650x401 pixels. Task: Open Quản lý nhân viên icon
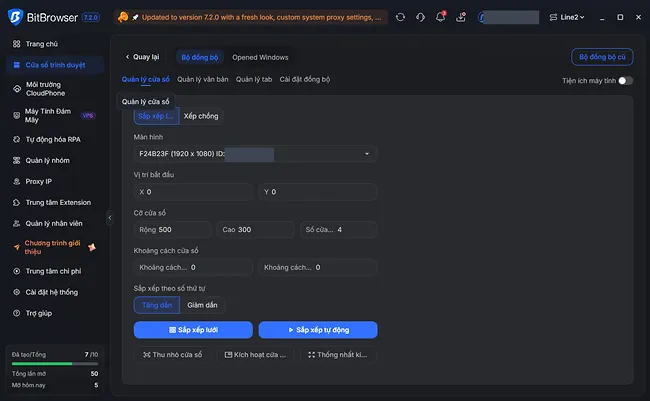[17, 224]
